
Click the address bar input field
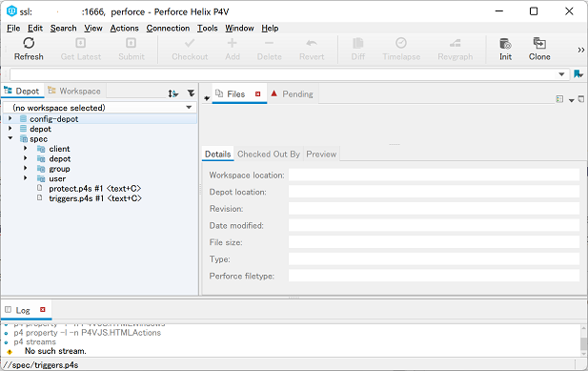point(284,74)
